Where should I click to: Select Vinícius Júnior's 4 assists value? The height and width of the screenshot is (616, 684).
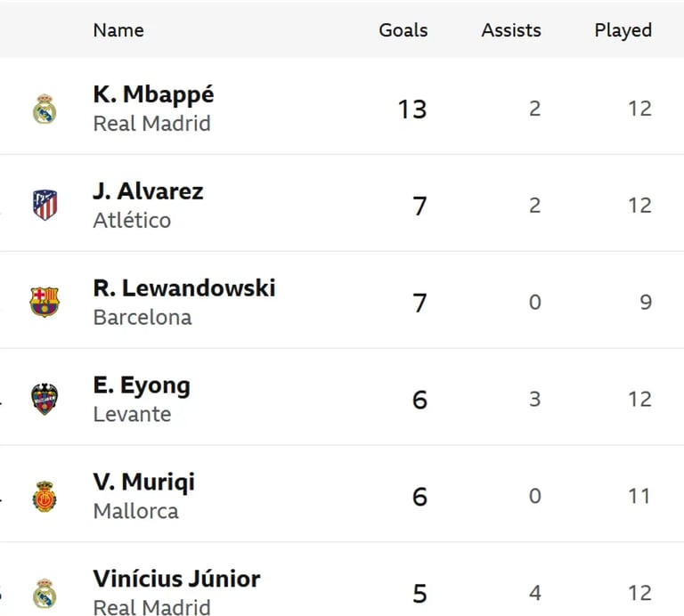[x=534, y=593]
